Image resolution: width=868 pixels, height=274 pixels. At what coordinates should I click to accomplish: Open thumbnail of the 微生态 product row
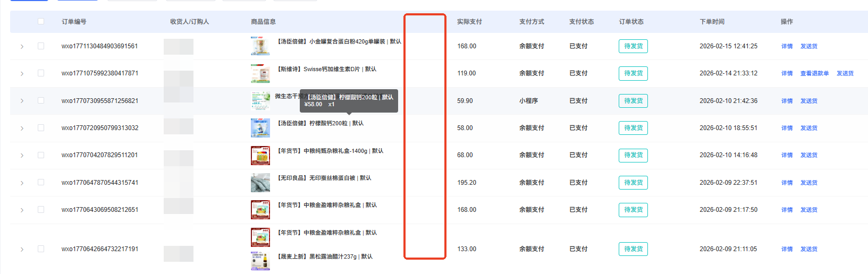(260, 101)
